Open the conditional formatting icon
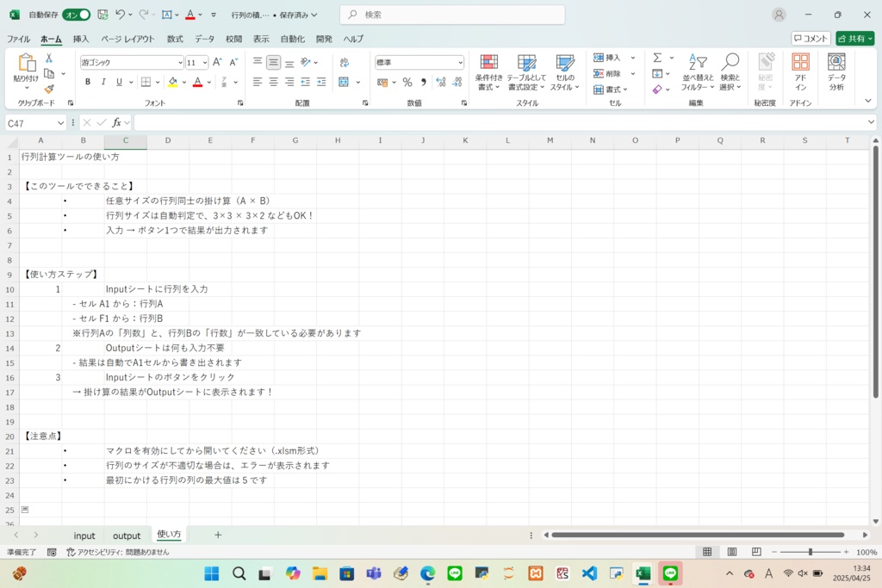Image resolution: width=882 pixels, height=588 pixels. [x=489, y=73]
